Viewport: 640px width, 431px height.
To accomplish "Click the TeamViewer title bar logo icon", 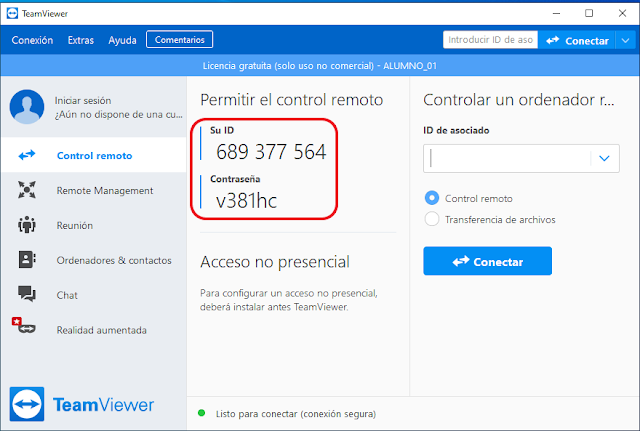I will coord(12,13).
